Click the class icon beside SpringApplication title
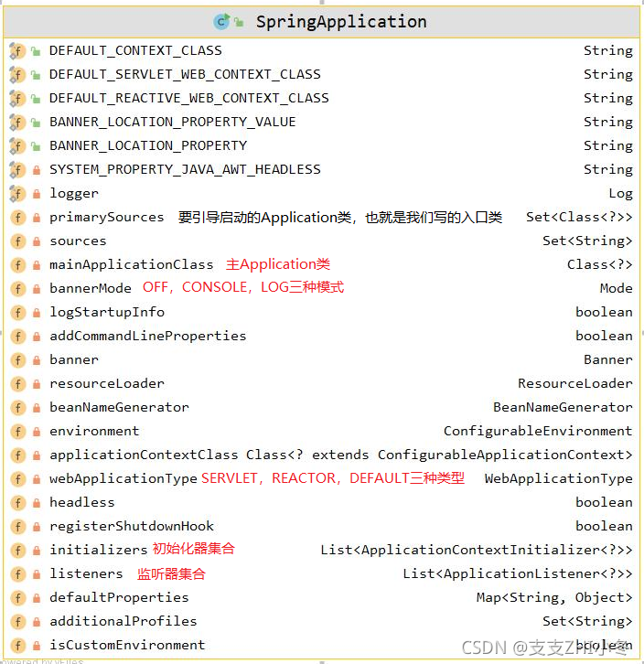The image size is (644, 664). coord(221,22)
